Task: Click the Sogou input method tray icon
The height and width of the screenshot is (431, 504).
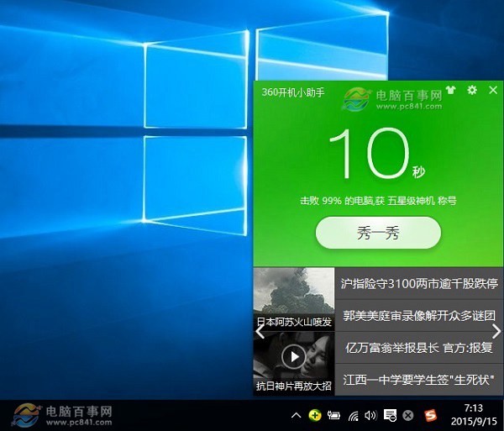Action: [431, 415]
